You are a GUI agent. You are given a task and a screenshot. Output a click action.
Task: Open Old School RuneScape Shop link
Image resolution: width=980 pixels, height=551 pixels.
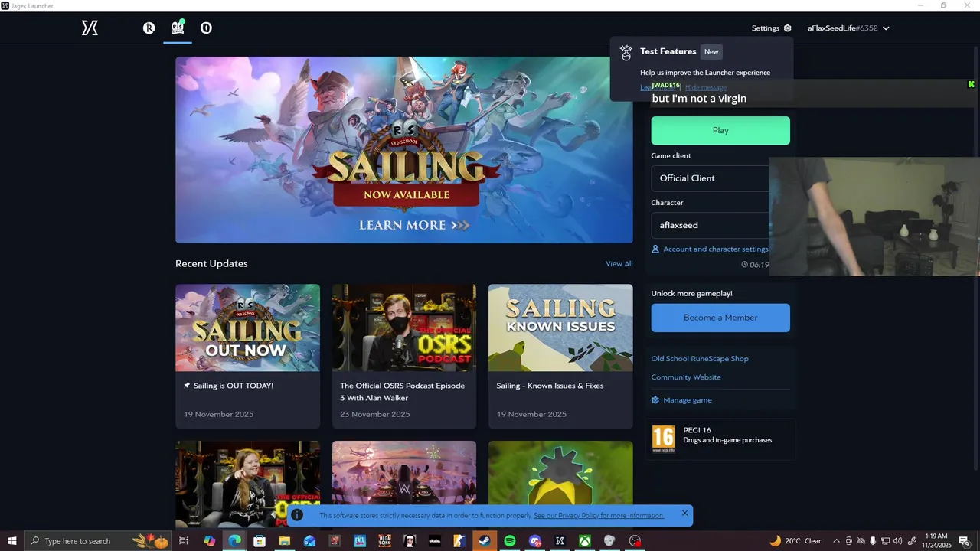700,359
